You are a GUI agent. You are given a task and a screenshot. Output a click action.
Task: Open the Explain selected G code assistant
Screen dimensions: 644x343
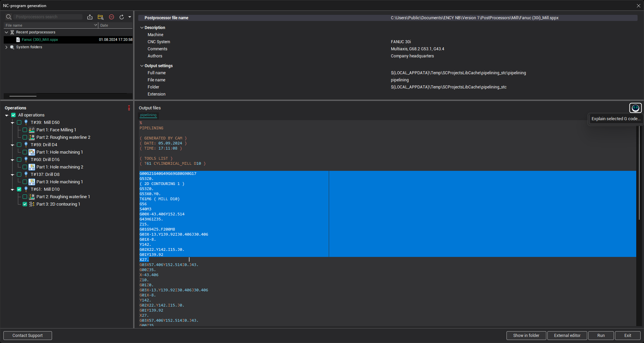point(635,108)
